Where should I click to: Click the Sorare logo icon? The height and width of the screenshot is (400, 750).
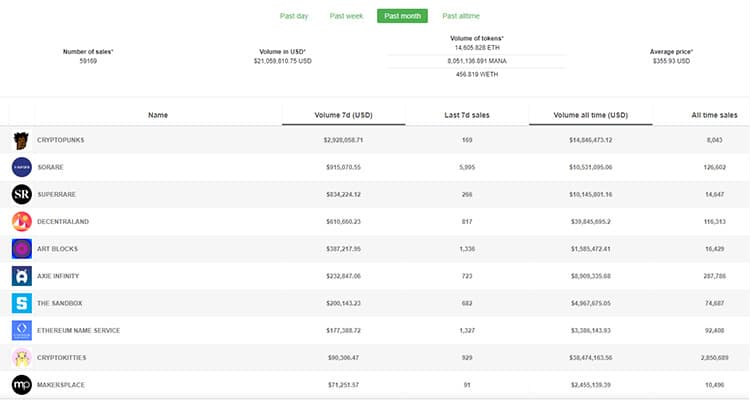point(22,167)
